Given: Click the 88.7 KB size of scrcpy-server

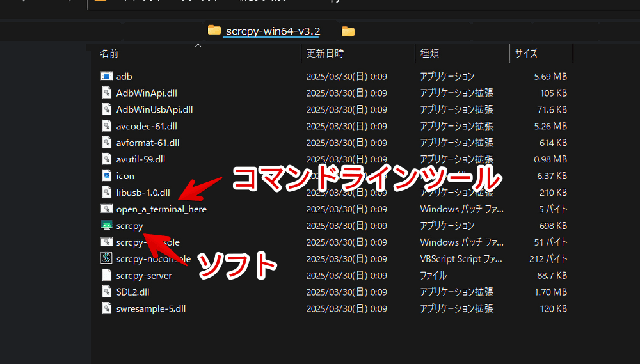Looking at the screenshot, I should point(552,276).
